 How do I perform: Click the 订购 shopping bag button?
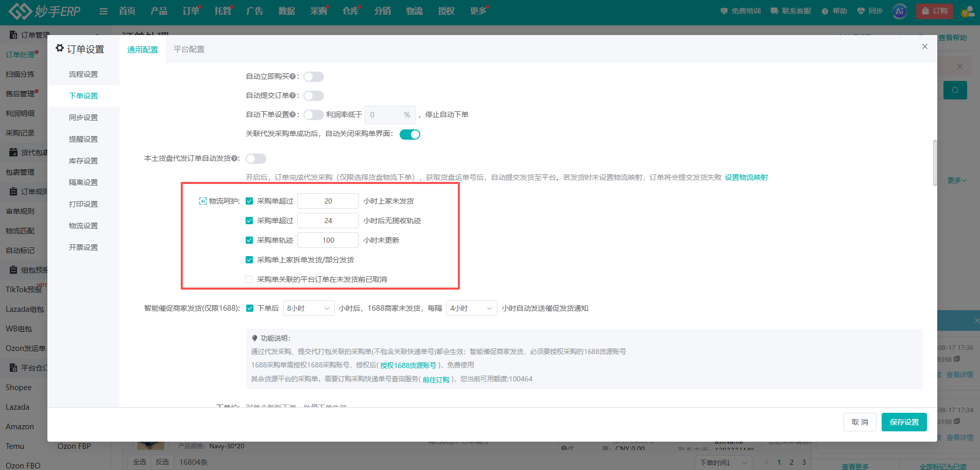[935, 11]
